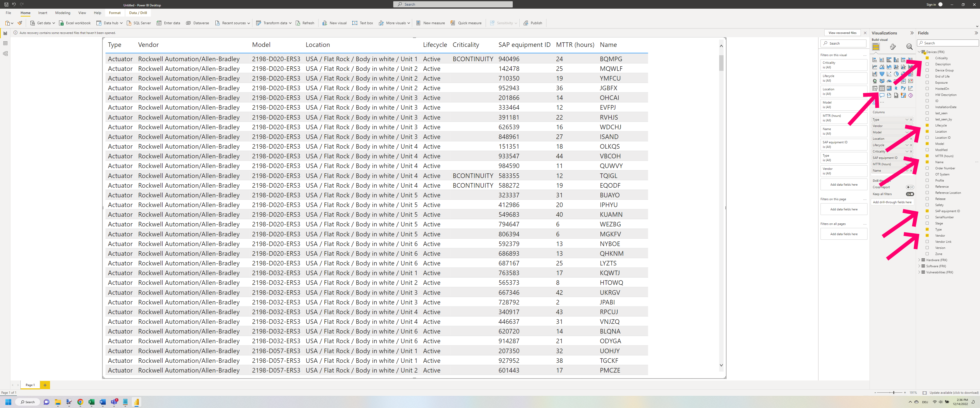Select the Format painter brush icon
Viewport: 980px width, 408px height.
tap(20, 23)
